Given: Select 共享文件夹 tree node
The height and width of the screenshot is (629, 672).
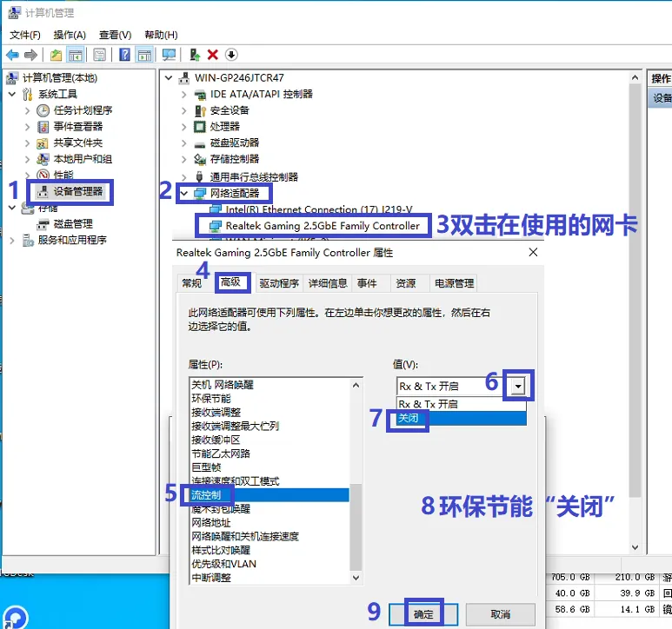Looking at the screenshot, I should tap(78, 143).
